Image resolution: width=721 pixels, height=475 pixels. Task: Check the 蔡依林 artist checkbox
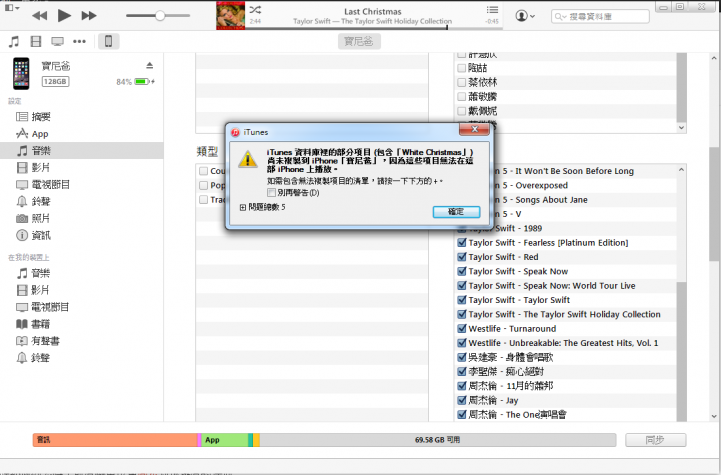click(462, 82)
